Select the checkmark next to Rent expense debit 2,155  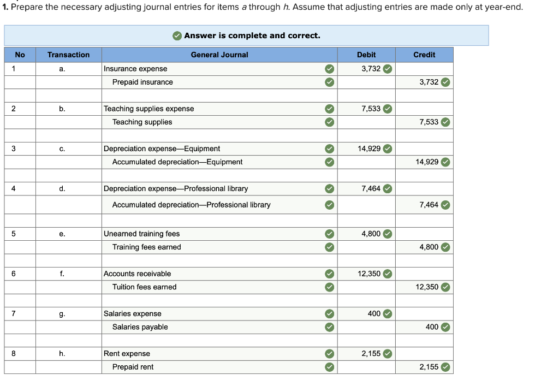pyautogui.click(x=387, y=353)
